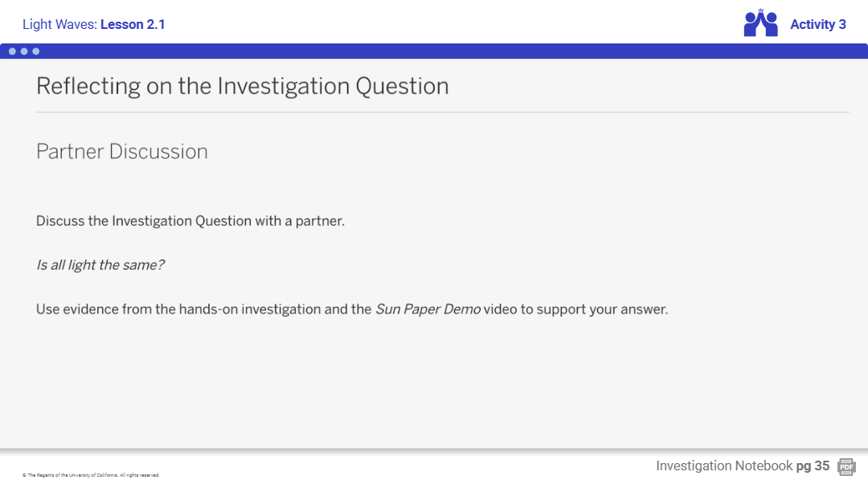Click the Regents copyright notice in footer

coord(91,475)
